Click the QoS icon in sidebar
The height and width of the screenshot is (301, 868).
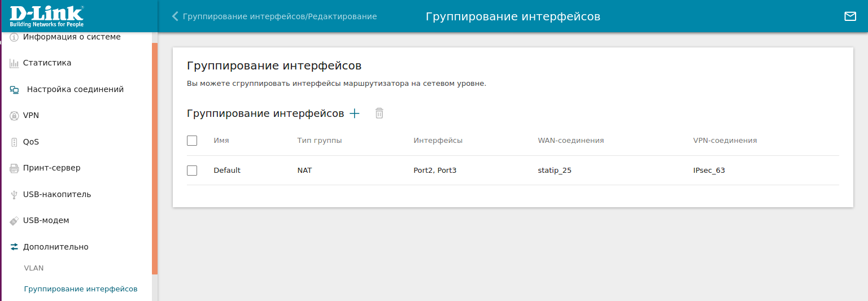click(14, 142)
